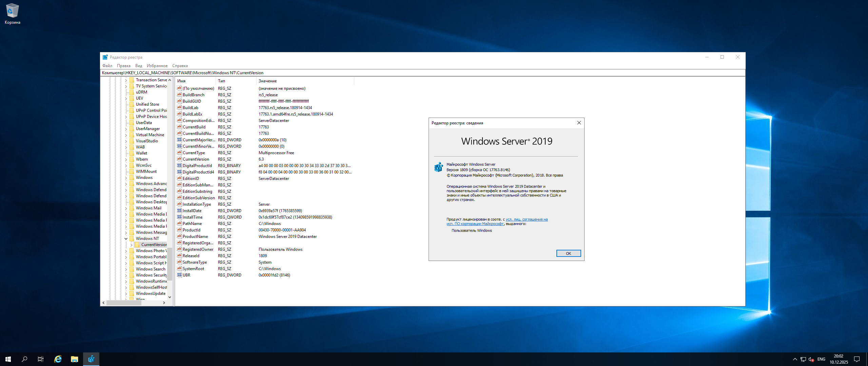Select the CurrentVersion folder icon in tree
This screenshot has height=366, width=868.
[137, 245]
